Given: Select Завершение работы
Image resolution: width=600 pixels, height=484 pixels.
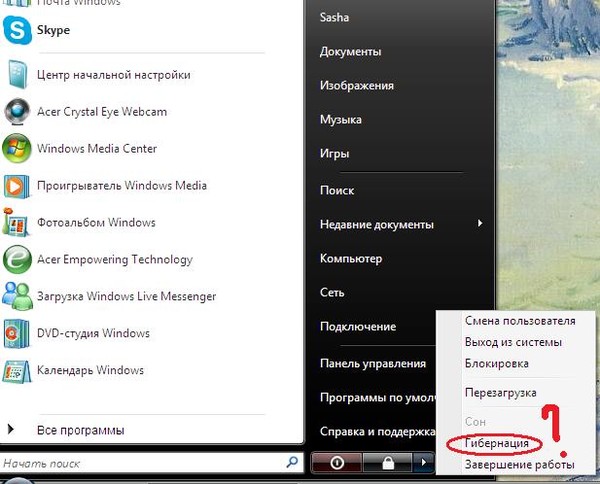Looking at the screenshot, I should coord(519,464).
